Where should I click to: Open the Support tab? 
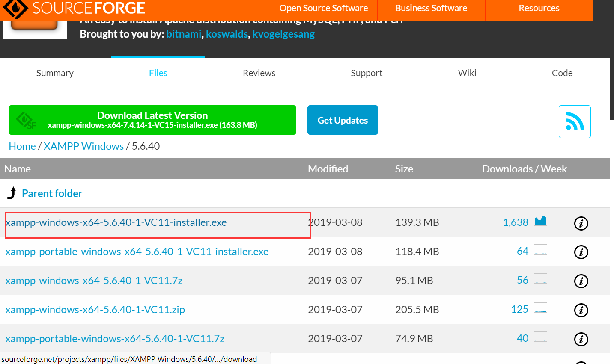click(367, 73)
